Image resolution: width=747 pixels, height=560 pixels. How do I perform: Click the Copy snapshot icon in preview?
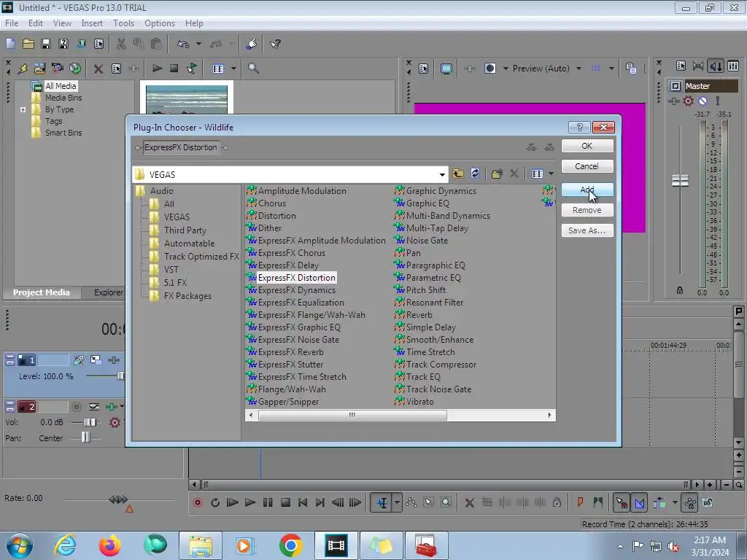pyautogui.click(x=631, y=69)
